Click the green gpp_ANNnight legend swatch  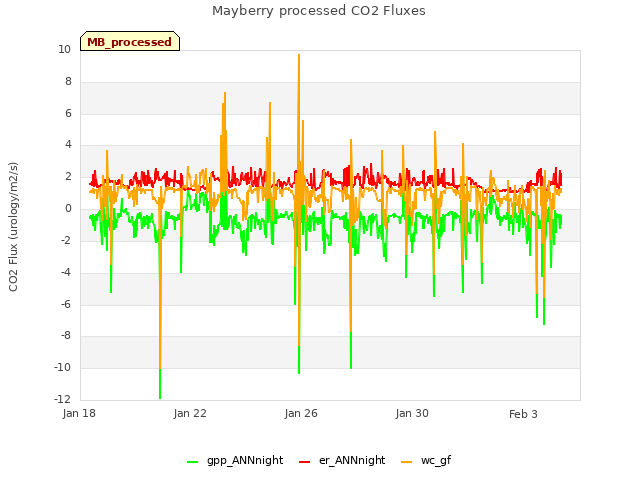[x=192, y=462]
